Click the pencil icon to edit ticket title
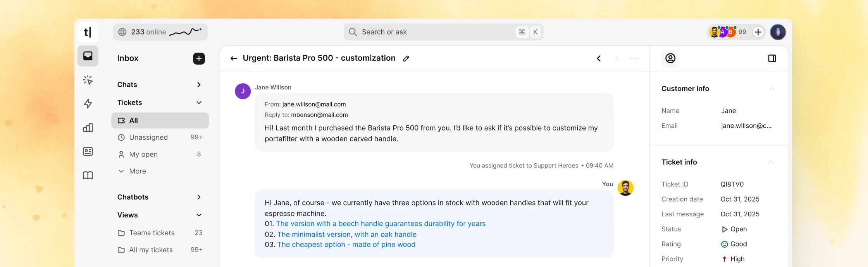 406,58
